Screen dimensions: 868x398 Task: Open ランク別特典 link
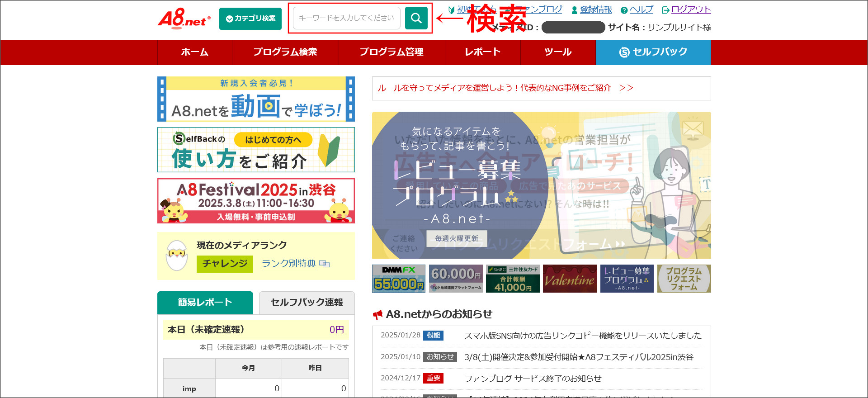pyautogui.click(x=289, y=263)
